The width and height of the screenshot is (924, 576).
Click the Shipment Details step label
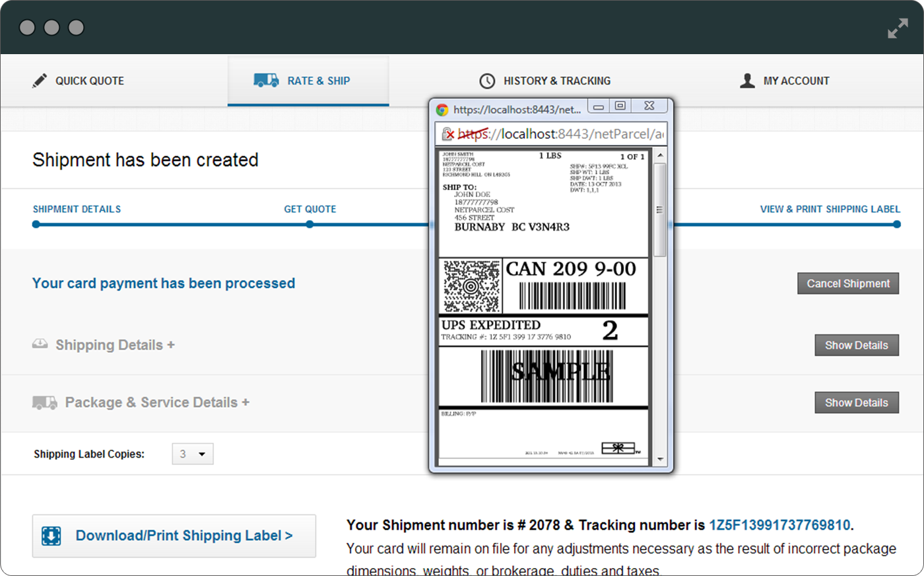point(77,209)
